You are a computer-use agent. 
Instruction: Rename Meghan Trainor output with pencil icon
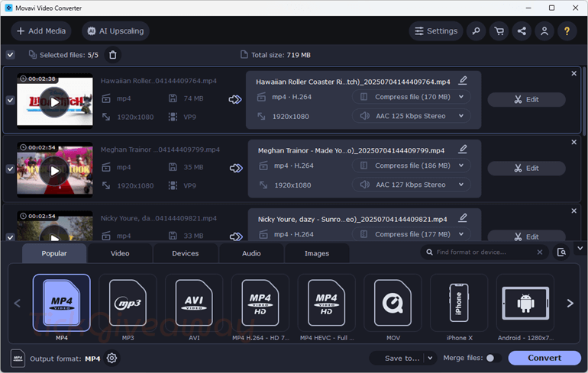[463, 150]
